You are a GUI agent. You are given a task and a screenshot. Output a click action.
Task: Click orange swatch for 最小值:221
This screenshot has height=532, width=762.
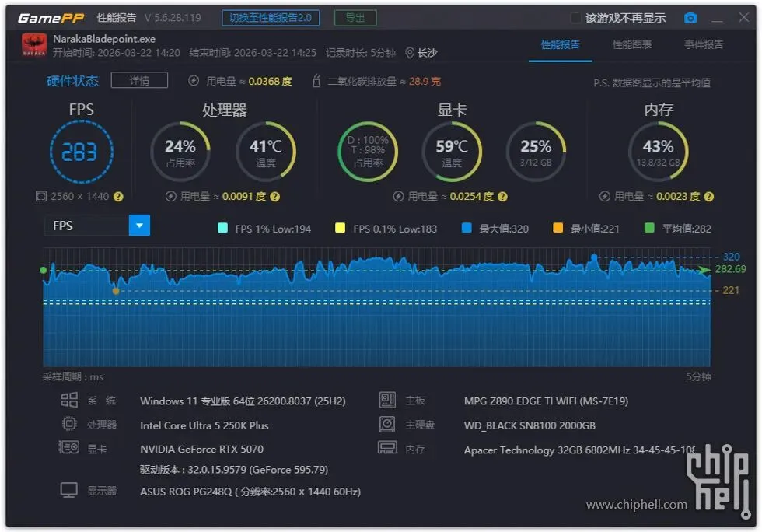(x=558, y=228)
